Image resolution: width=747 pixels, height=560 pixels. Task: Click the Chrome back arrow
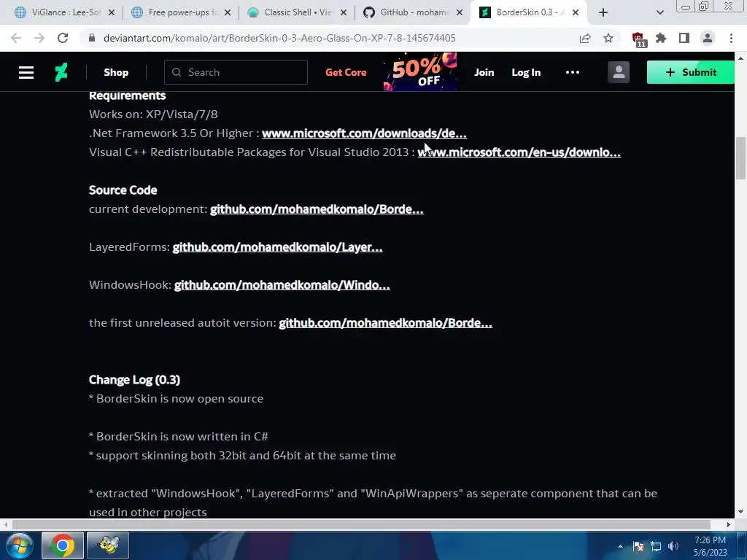click(16, 38)
